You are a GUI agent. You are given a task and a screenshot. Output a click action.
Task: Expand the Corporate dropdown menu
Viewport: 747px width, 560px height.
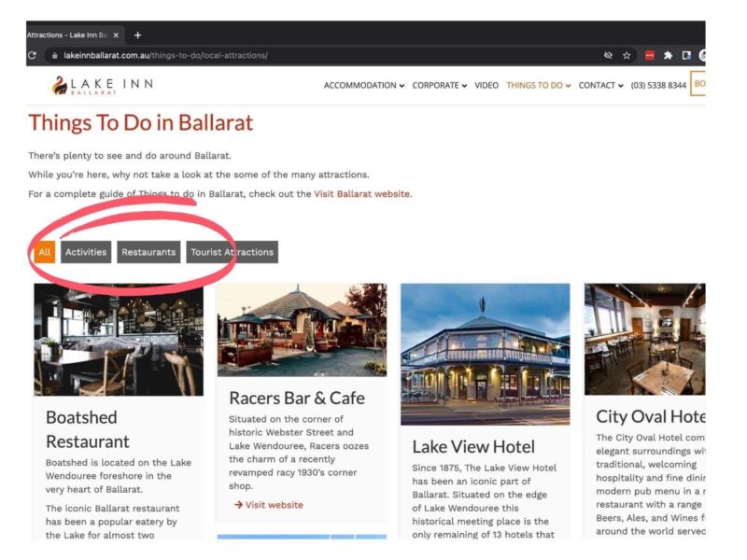pos(439,85)
